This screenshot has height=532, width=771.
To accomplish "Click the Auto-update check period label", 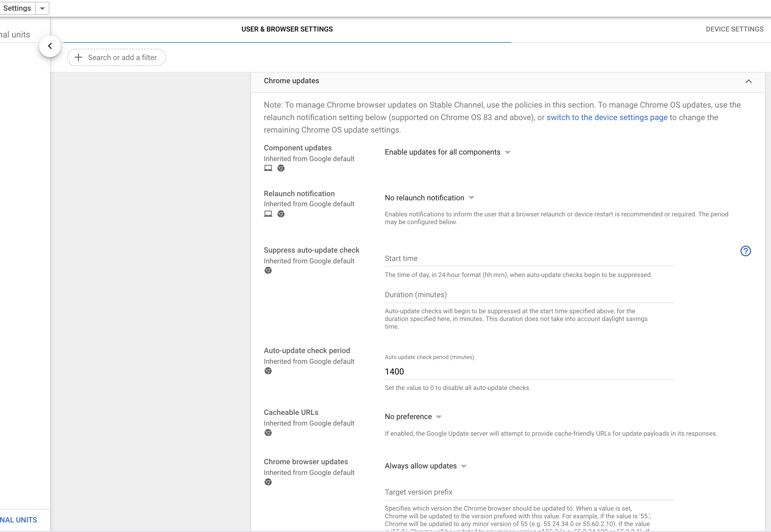I will tap(307, 350).
